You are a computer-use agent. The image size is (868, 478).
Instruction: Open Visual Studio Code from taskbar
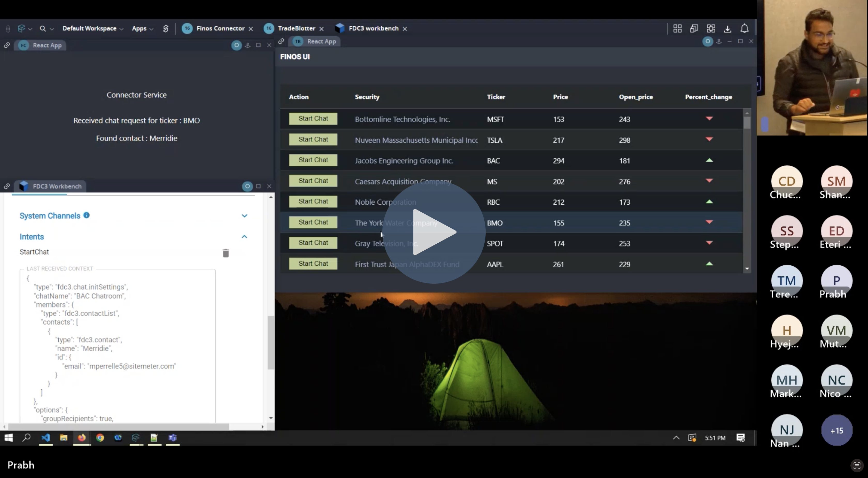[45, 437]
